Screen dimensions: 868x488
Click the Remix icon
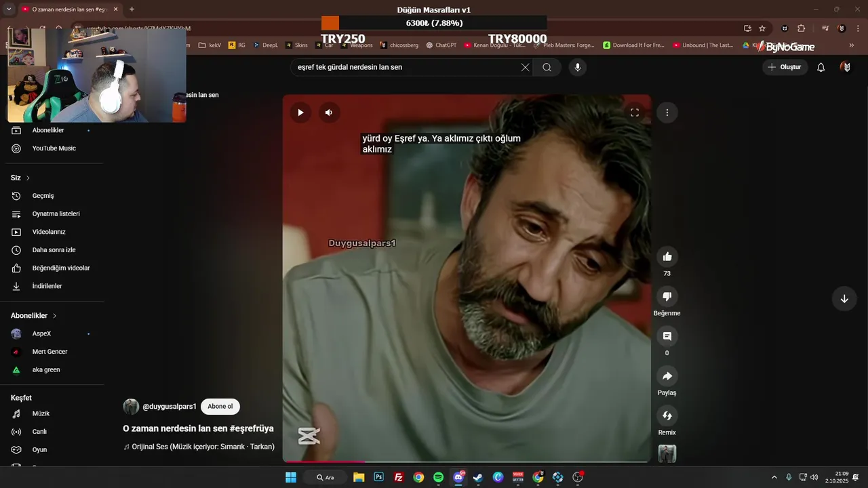click(667, 415)
